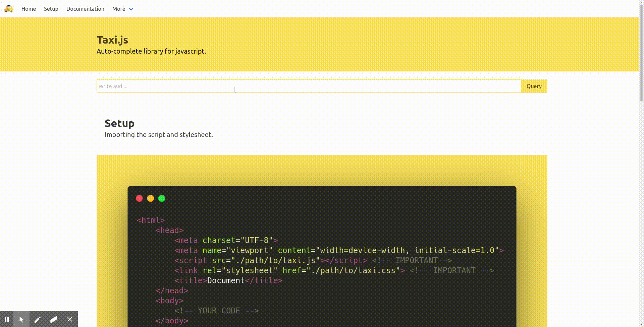The image size is (644, 327).
Task: Focus the Write audi... input field
Action: (x=309, y=86)
